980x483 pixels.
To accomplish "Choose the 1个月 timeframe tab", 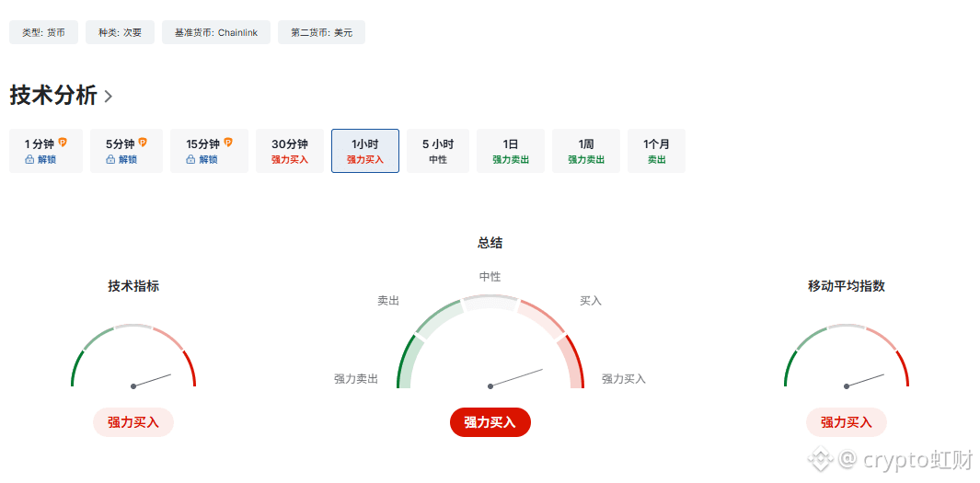I will pyautogui.click(x=656, y=151).
